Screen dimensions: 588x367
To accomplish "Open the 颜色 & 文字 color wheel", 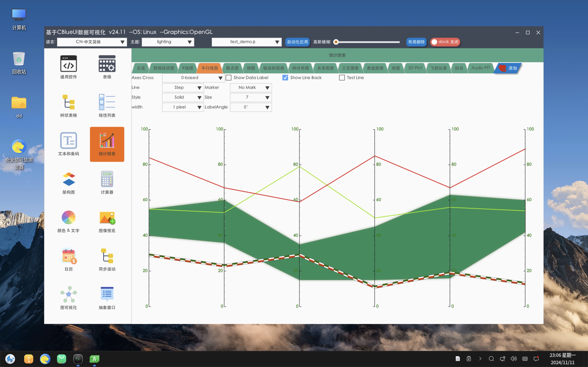I will tap(69, 217).
